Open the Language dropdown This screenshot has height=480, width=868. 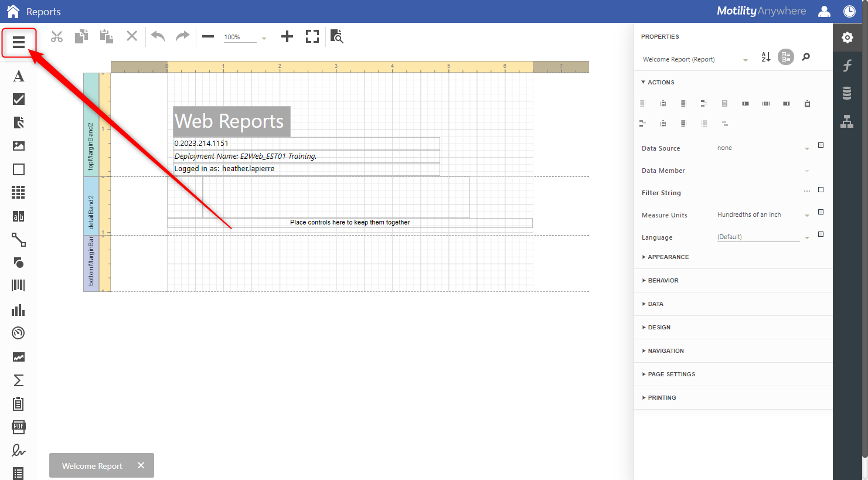click(x=807, y=238)
